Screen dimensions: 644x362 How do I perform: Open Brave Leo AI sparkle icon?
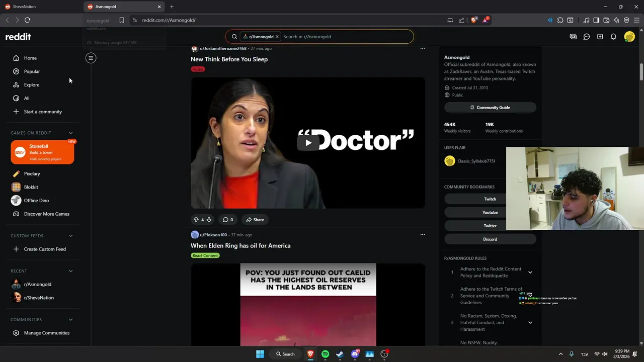pos(616,20)
